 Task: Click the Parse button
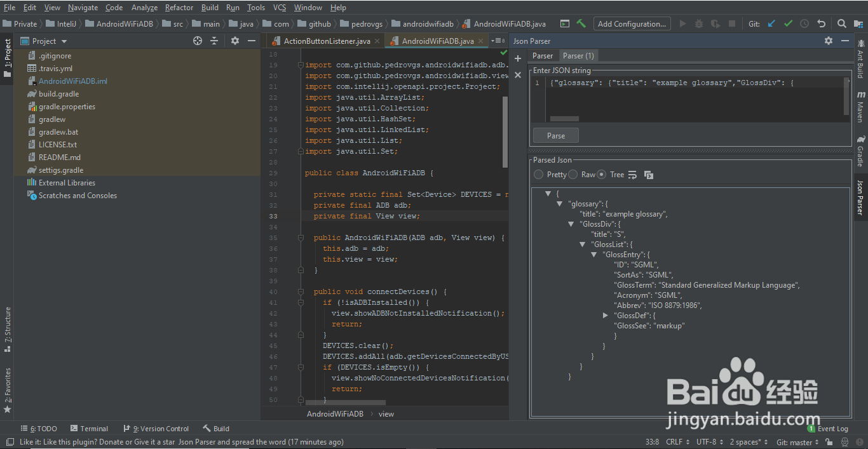(x=555, y=135)
